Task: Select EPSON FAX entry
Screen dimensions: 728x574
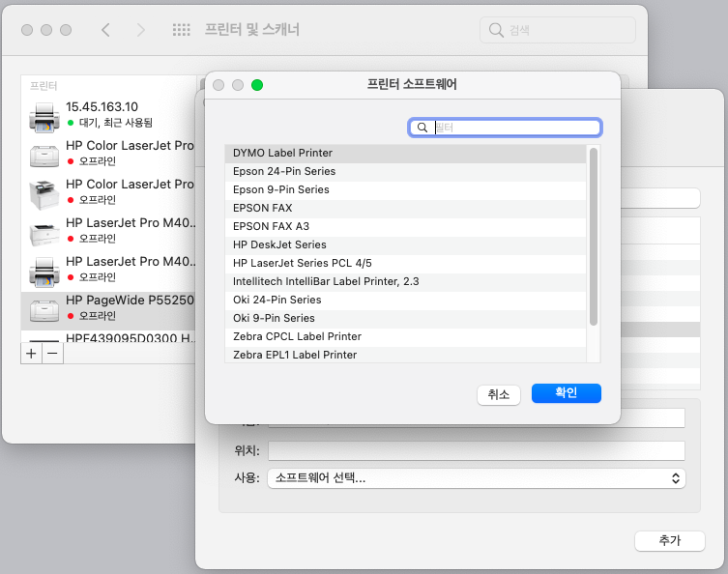Action: point(405,209)
